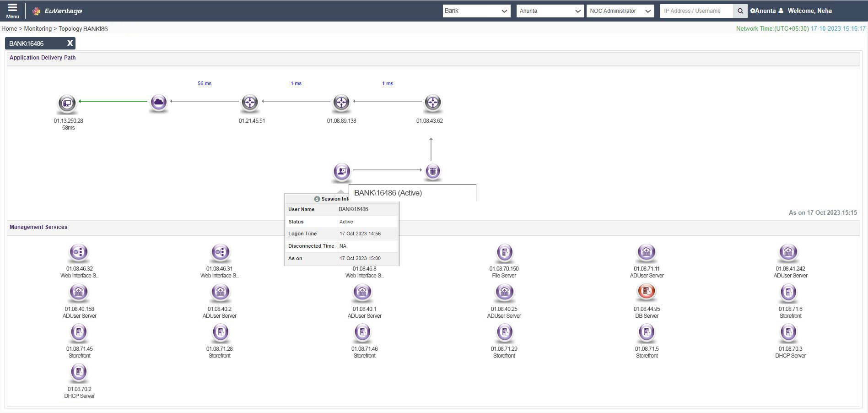Image resolution: width=868 pixels, height=413 pixels.
Task: Select the user session icon in topology
Action: click(x=341, y=171)
